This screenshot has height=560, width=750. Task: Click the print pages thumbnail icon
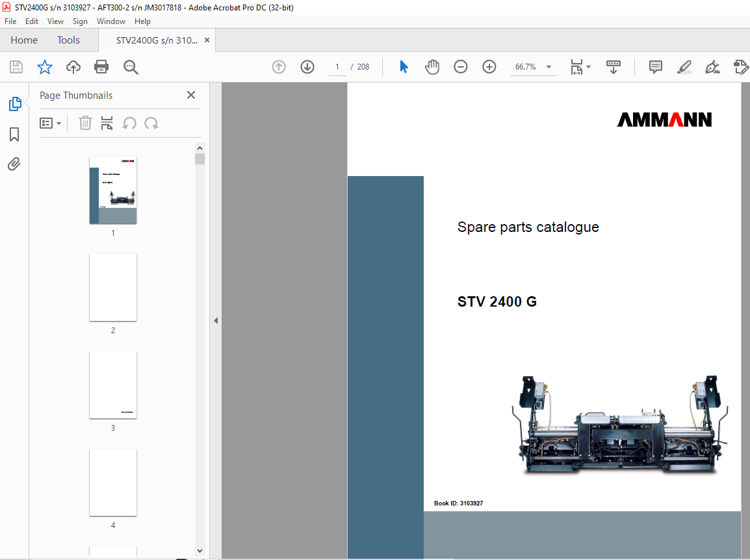click(107, 123)
